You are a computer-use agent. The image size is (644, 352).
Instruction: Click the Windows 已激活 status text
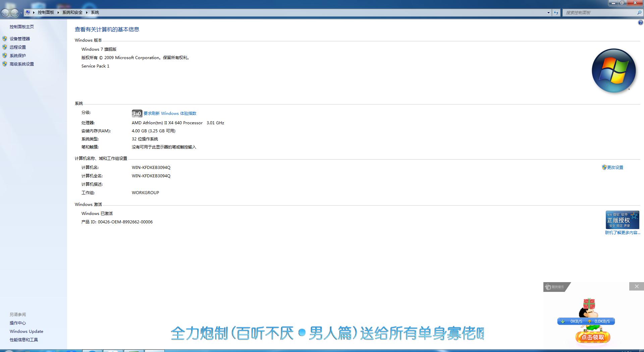point(97,213)
